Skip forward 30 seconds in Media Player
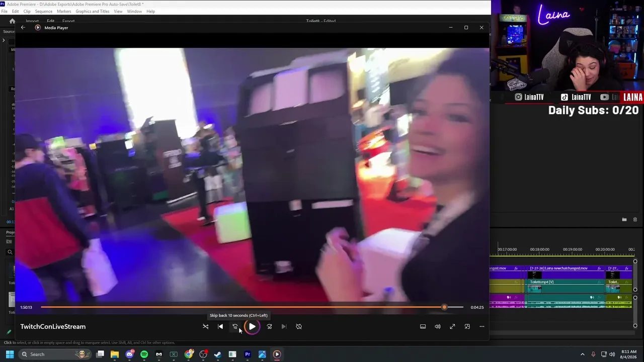 269,327
